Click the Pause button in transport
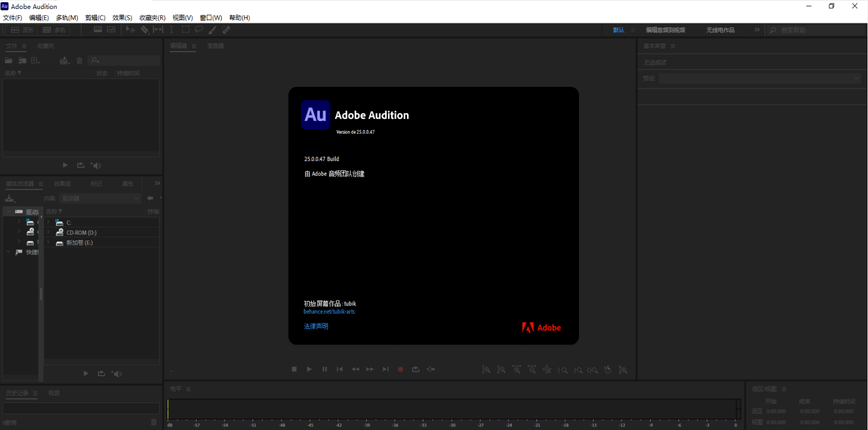This screenshot has height=430, width=868. click(325, 369)
